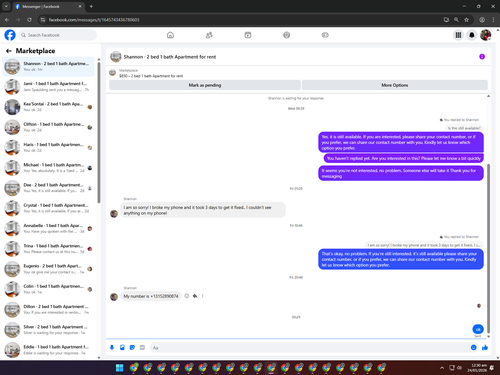
Task: Open the apps grid menu icon
Action: 458,35
